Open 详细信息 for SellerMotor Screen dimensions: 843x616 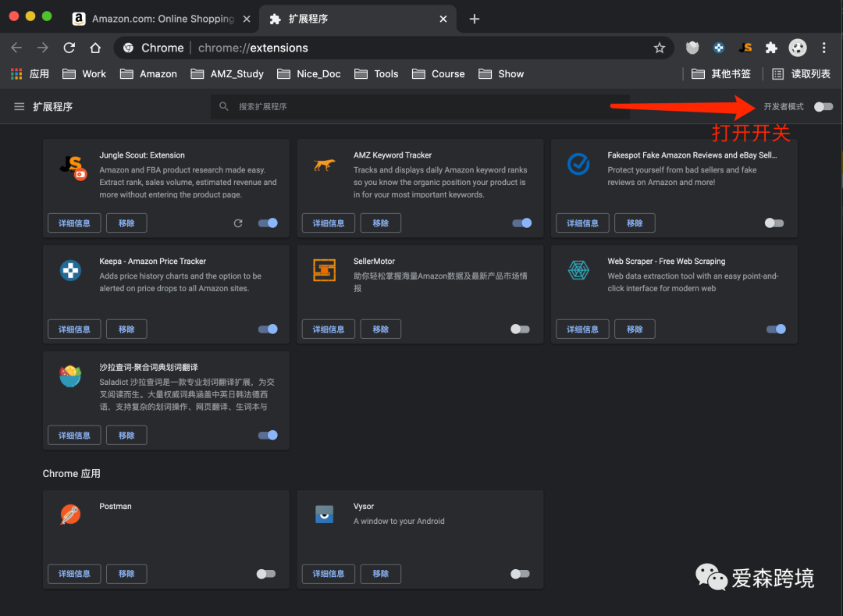[x=329, y=329]
